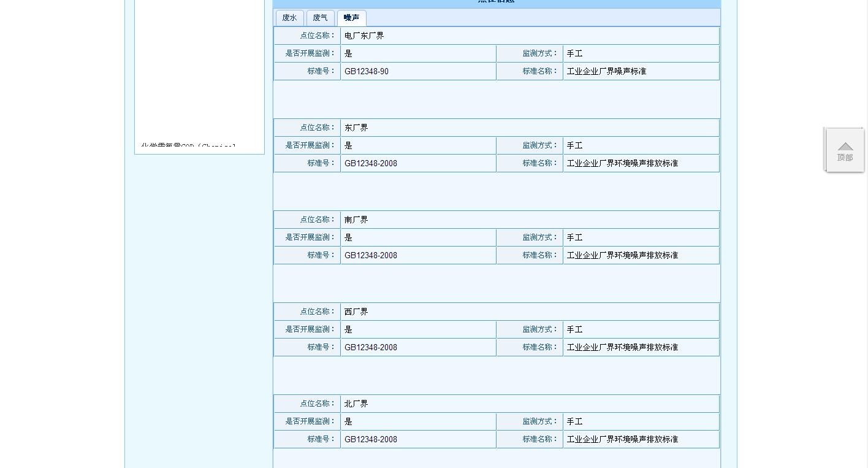Click the 工业企业厂界噪声标准 standard name value

tap(606, 72)
